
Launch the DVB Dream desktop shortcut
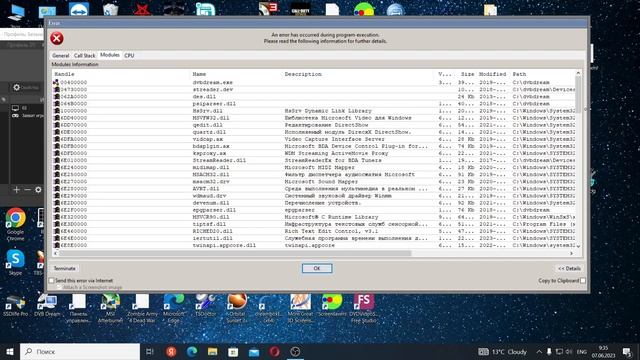click(x=47, y=305)
